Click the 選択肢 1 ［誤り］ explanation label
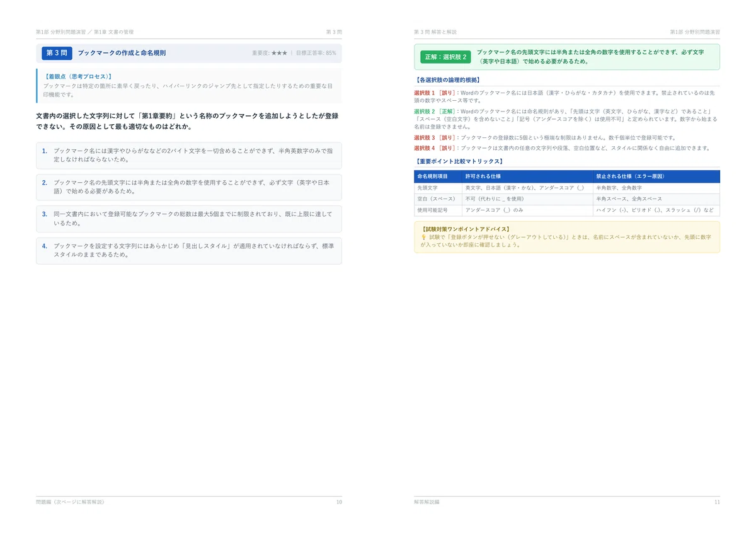 [435, 93]
